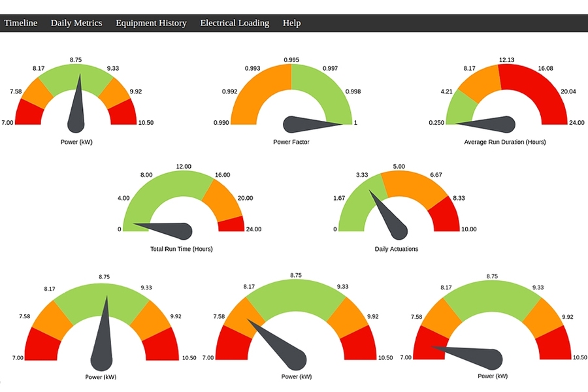Open the Electrical Loading menu

point(235,23)
